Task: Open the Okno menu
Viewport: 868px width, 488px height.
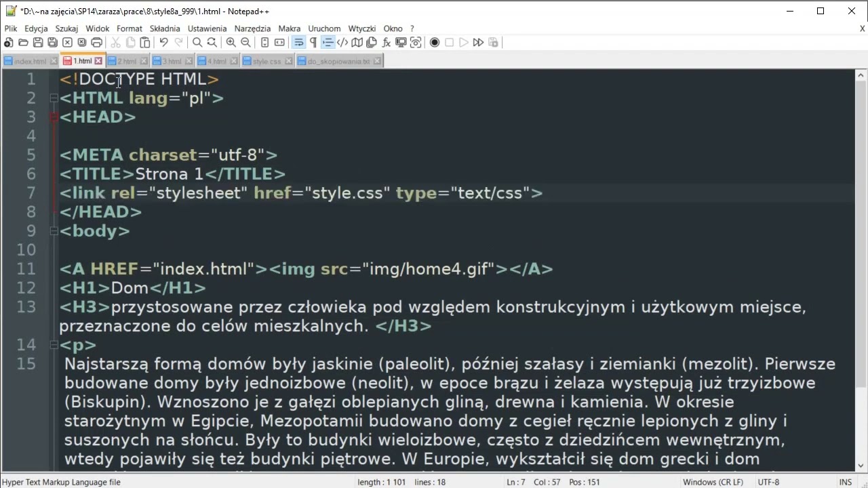Action: tap(393, 28)
